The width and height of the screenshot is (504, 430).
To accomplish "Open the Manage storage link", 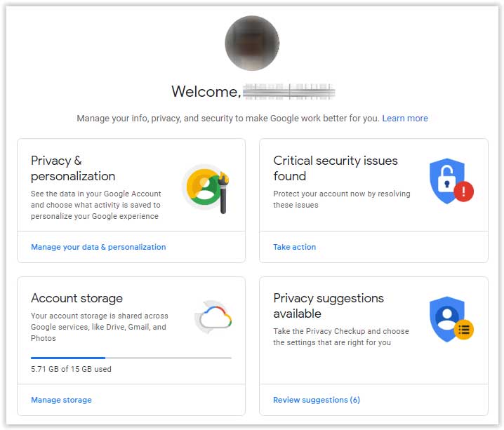I will coord(61,400).
